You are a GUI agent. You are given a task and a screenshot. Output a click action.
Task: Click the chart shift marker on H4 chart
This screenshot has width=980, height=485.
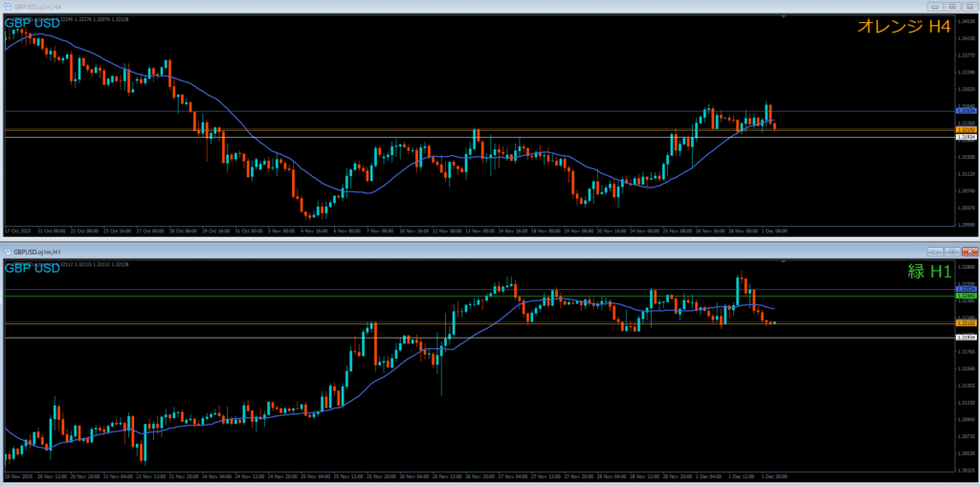click(x=783, y=16)
